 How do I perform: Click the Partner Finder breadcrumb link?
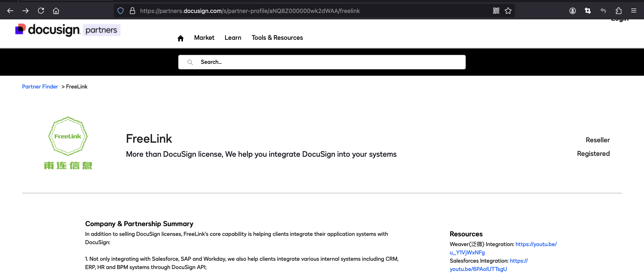click(x=40, y=87)
